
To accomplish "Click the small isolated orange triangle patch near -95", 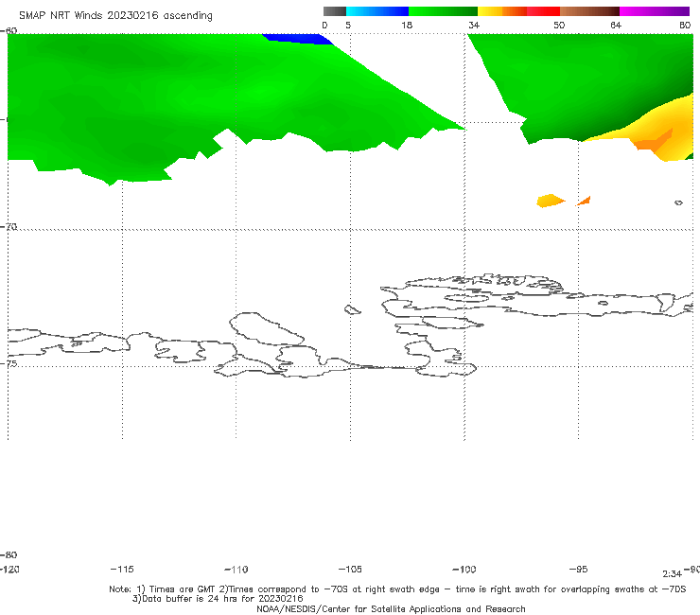I will 585,201.
